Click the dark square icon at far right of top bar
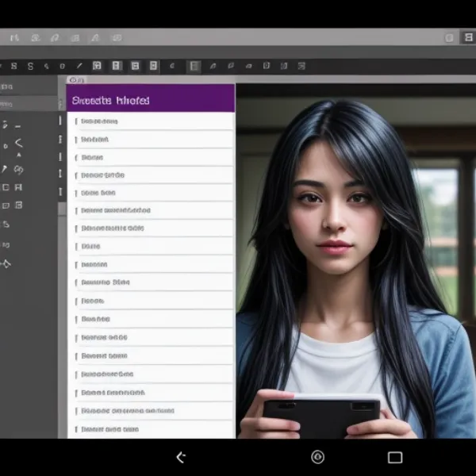Viewport: 476px width, 476px height. 468,37
